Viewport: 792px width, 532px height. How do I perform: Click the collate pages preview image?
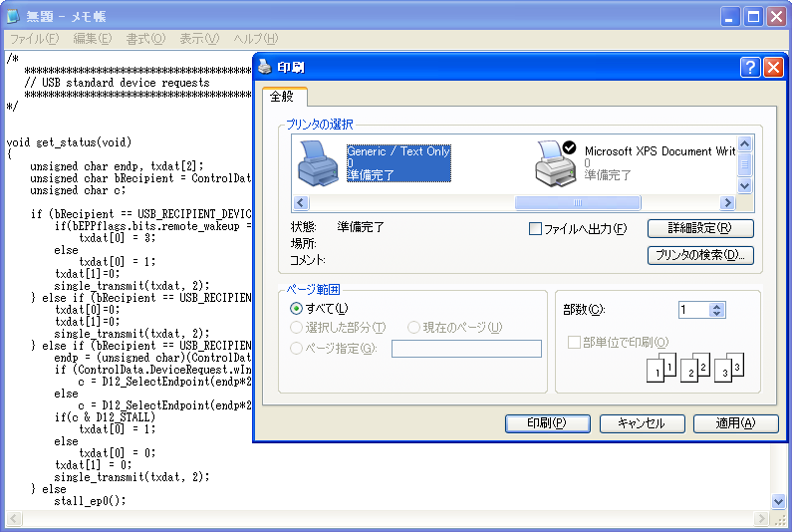click(x=695, y=368)
